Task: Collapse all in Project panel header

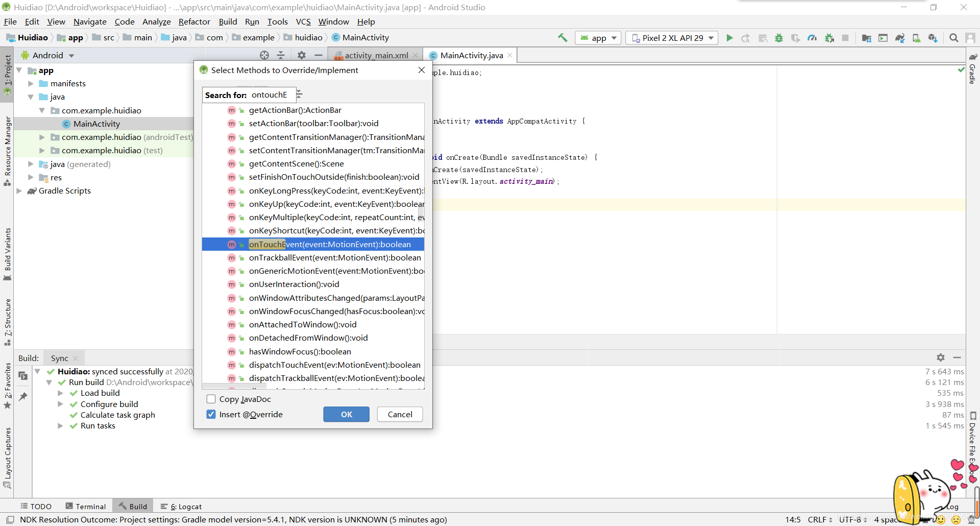Action: click(281, 55)
